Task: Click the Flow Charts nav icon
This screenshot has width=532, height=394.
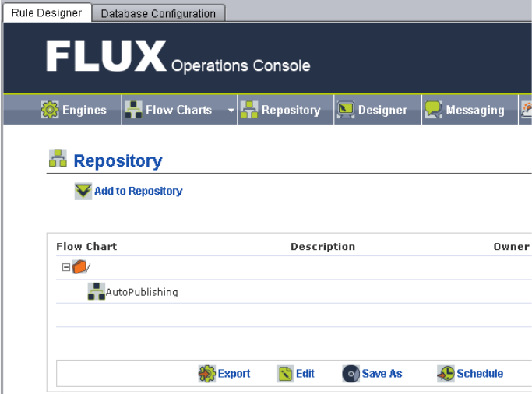Action: pyautogui.click(x=133, y=110)
